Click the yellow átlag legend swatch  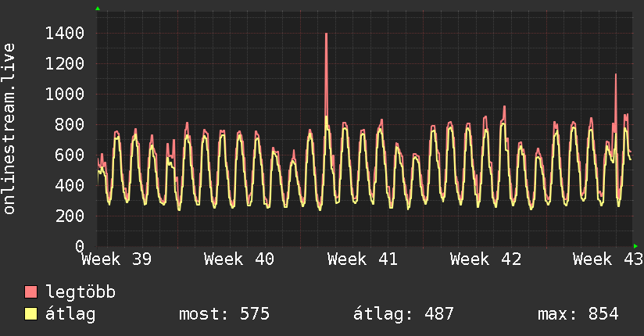[x=30, y=314]
